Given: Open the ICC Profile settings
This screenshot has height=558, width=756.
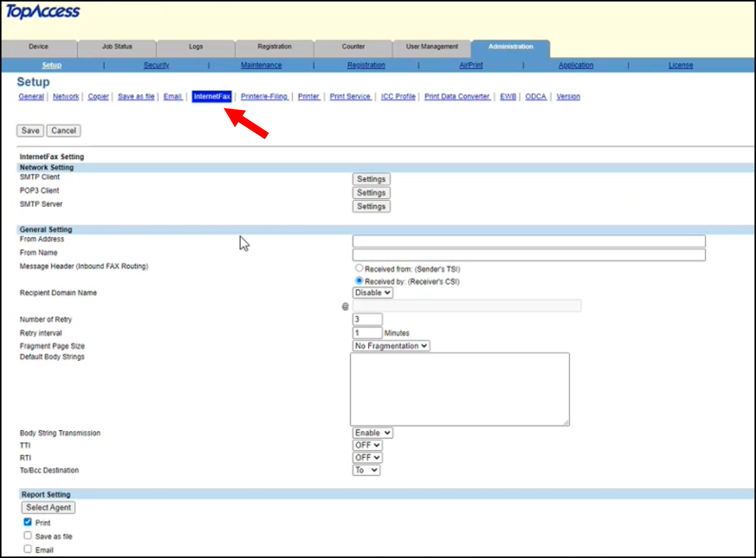Looking at the screenshot, I should 398,96.
